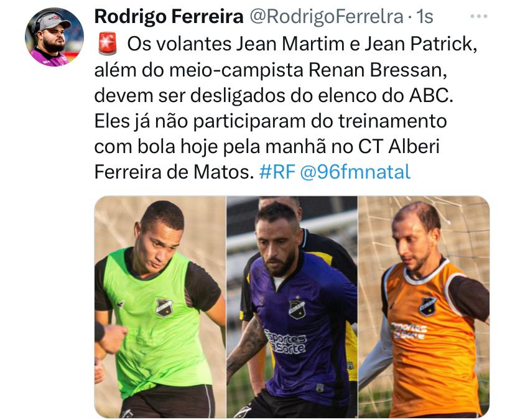Click the Rodrigo Ferreira display name
The height and width of the screenshot is (420, 515).
[x=169, y=16]
